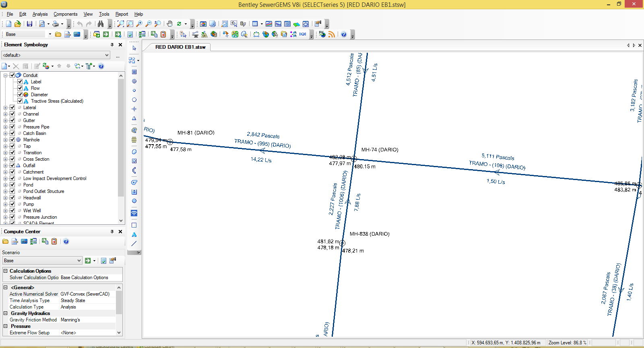Click the Zoom In magnifier icon
The image size is (644, 348).
click(x=139, y=24)
